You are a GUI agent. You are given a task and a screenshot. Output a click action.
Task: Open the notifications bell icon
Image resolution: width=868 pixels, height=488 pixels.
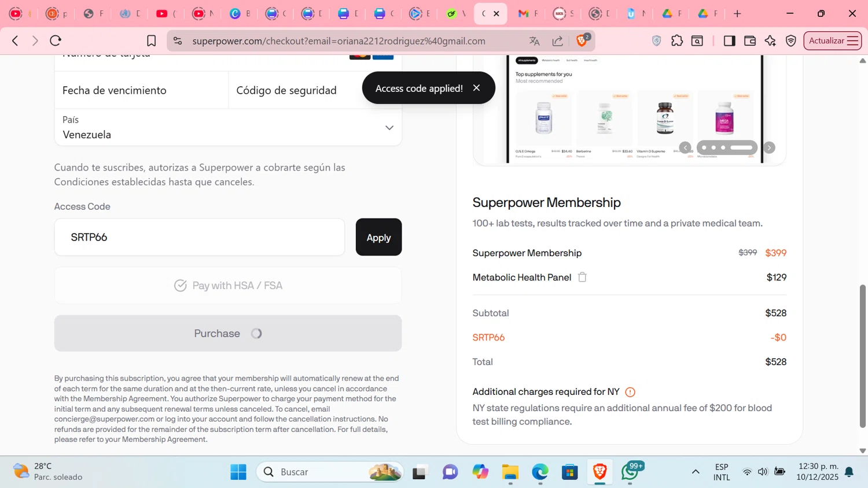[x=849, y=472]
